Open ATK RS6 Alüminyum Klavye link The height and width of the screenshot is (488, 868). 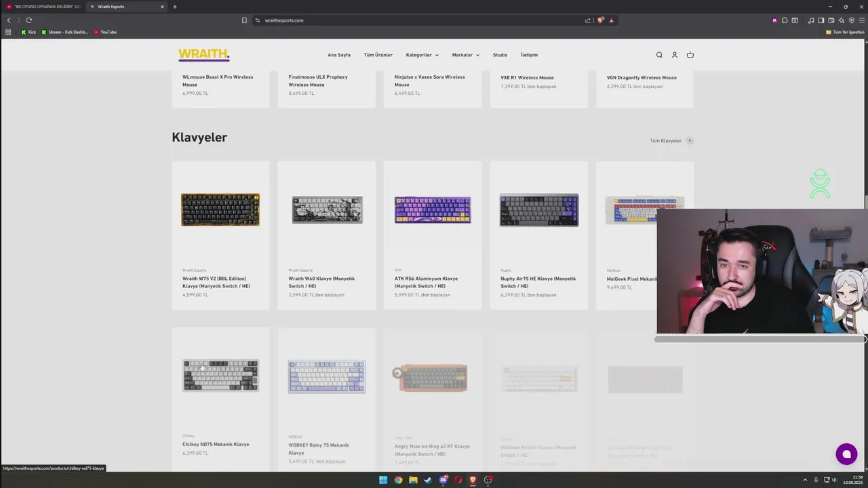pyautogui.click(x=426, y=282)
